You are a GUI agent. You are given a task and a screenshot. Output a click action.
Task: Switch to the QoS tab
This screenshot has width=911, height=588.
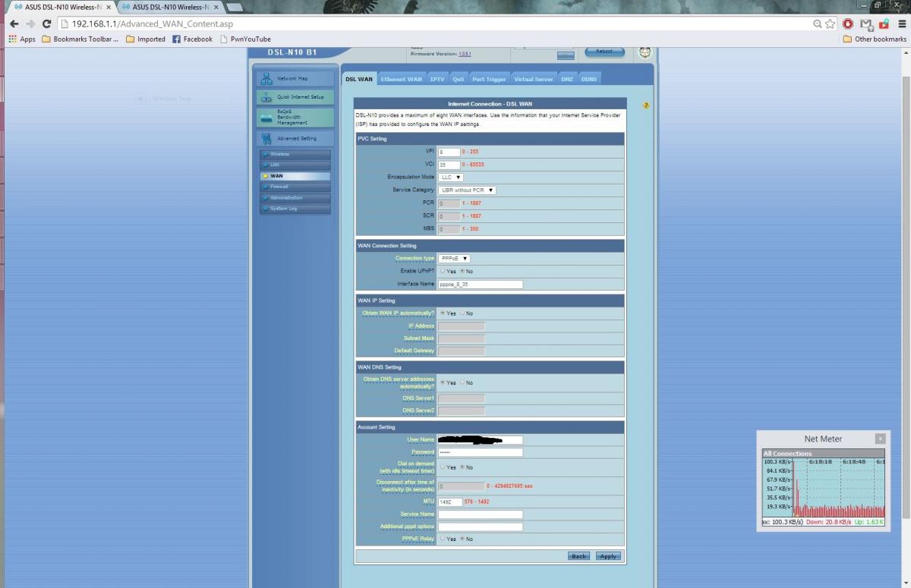click(459, 79)
